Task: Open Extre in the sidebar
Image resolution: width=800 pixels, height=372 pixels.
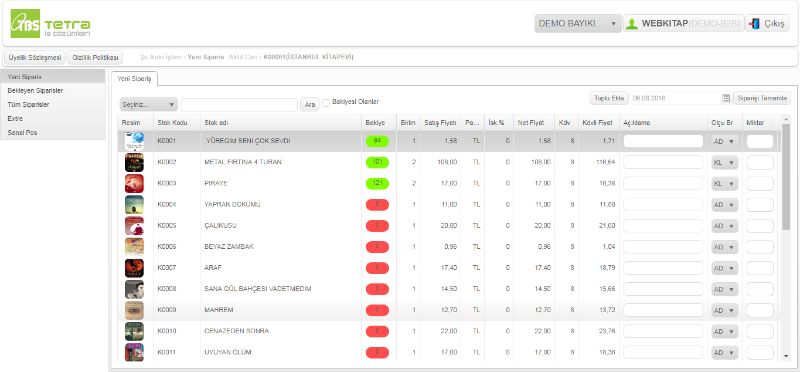Action: click(x=53, y=118)
